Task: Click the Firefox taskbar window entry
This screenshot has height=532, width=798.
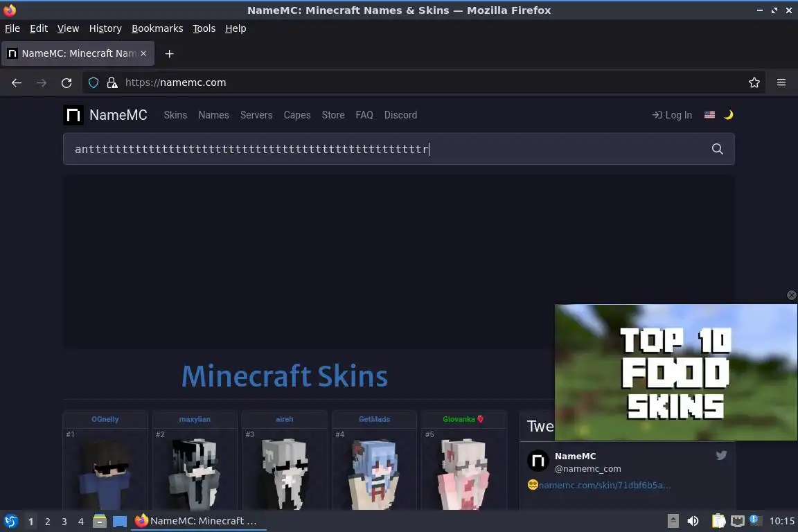Action: 199,521
